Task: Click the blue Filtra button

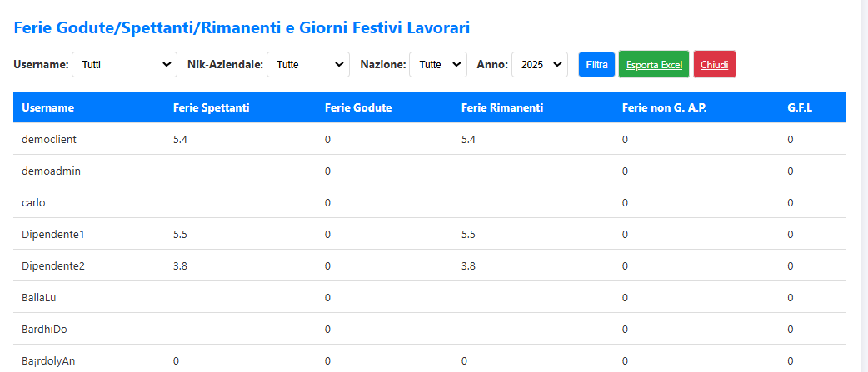Action: point(596,64)
